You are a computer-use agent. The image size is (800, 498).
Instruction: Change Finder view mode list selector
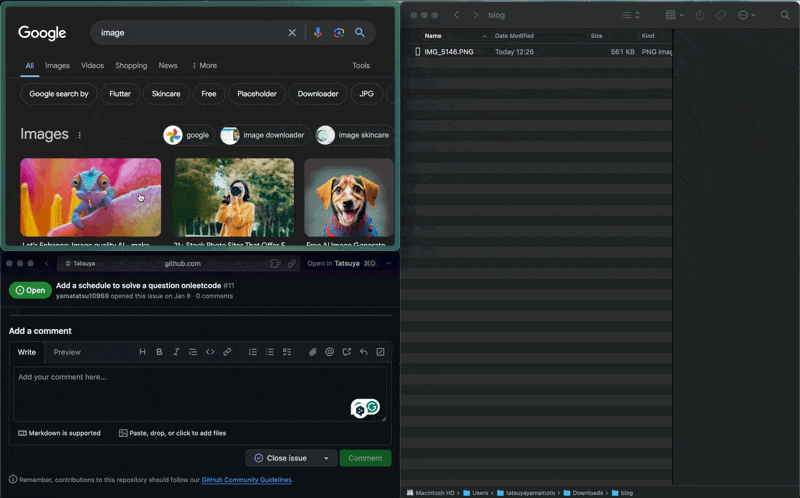tap(631, 15)
